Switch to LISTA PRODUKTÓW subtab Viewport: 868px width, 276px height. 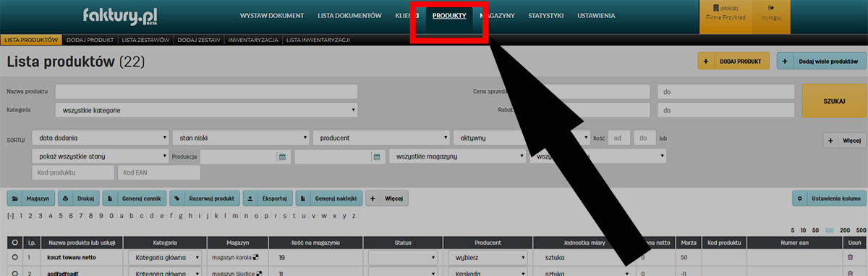(30, 40)
